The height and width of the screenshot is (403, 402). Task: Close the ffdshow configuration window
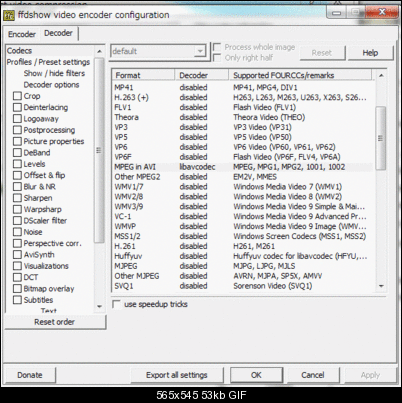click(382, 13)
